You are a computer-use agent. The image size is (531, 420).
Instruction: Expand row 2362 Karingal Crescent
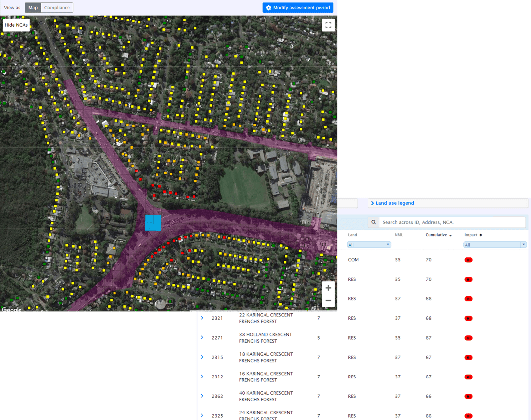(x=202, y=396)
